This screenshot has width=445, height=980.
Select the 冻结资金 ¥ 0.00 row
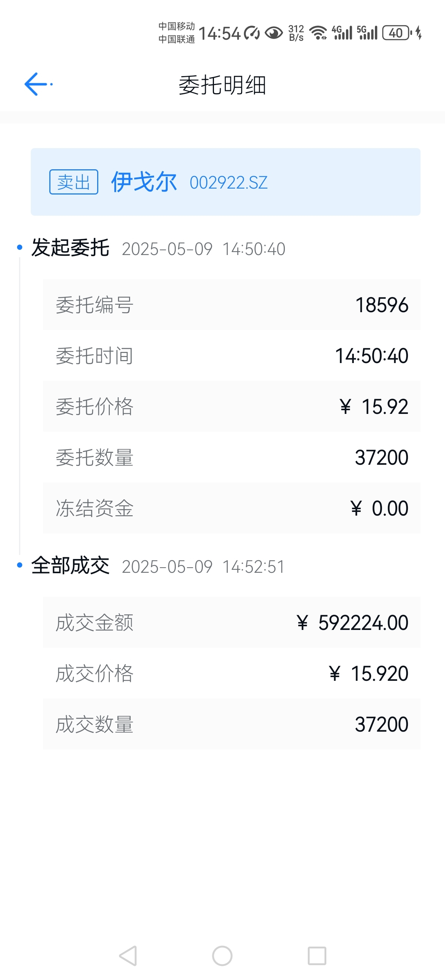[x=231, y=508]
